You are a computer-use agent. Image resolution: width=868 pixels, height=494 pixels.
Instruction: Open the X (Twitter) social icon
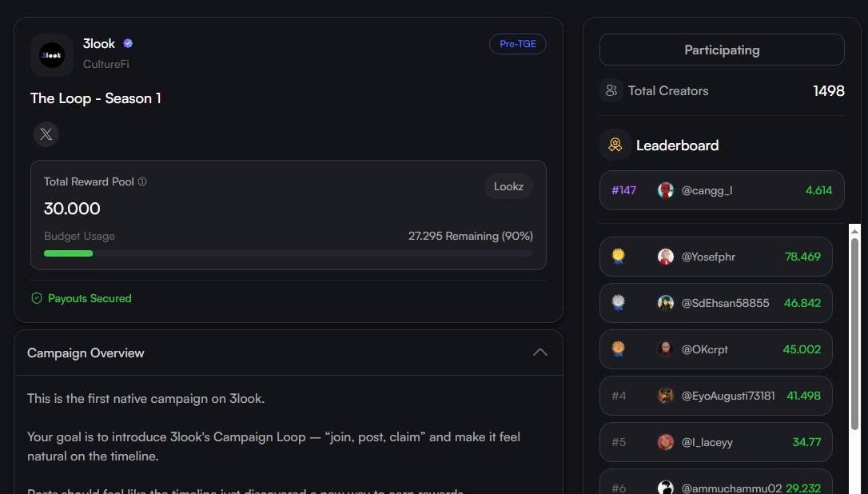pyautogui.click(x=46, y=134)
